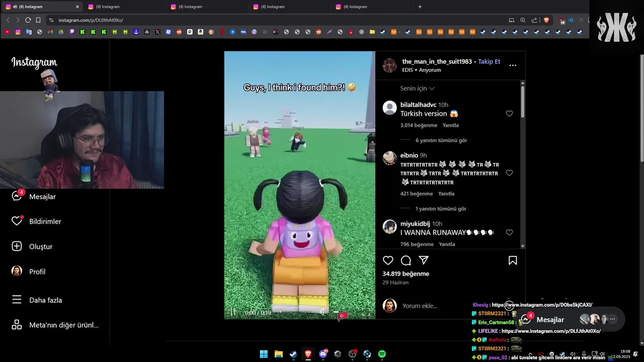This screenshot has height=362, width=644.
Task: Click the share page icon in toolbar
Action: 534,20
